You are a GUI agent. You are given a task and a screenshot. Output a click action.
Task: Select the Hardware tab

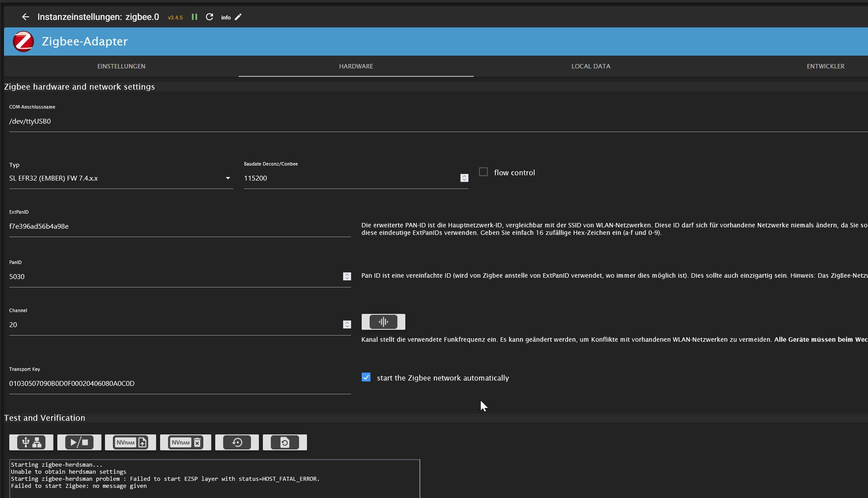pyautogui.click(x=356, y=66)
